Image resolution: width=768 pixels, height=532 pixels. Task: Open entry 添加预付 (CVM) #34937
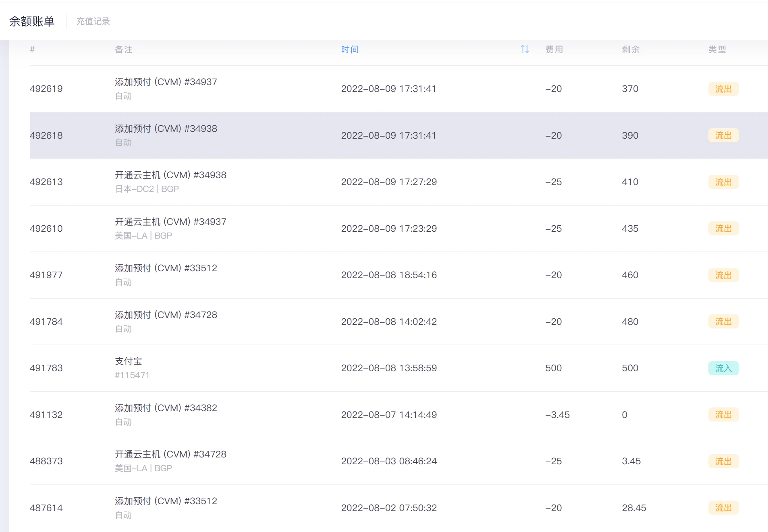point(166,82)
